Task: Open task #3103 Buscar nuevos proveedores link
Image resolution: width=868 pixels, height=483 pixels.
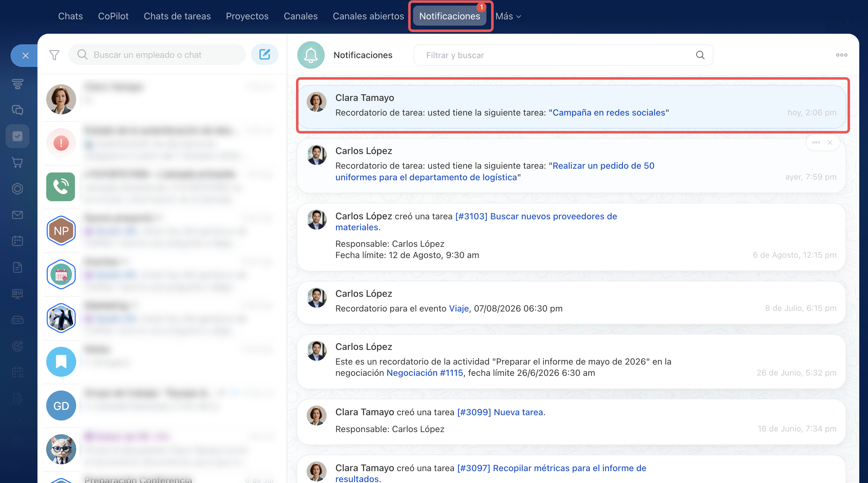Action: [x=476, y=222]
